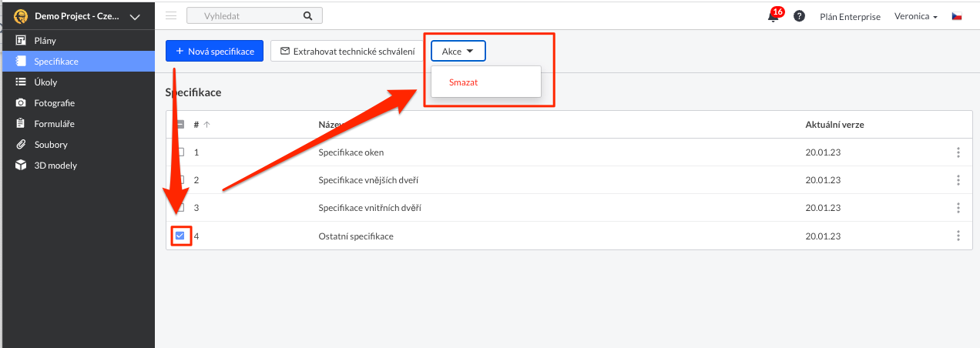Click kebab menu for Specifikace vnitřních dveří
Screen dimensions: 980x348
[x=958, y=208]
